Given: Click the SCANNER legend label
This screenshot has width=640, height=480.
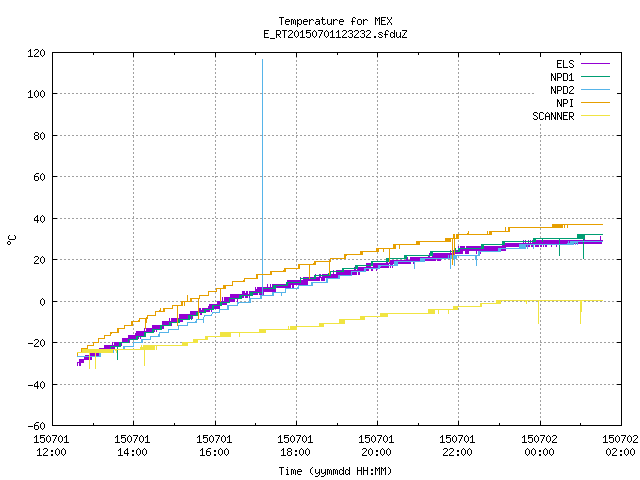Looking at the screenshot, I should [x=553, y=116].
